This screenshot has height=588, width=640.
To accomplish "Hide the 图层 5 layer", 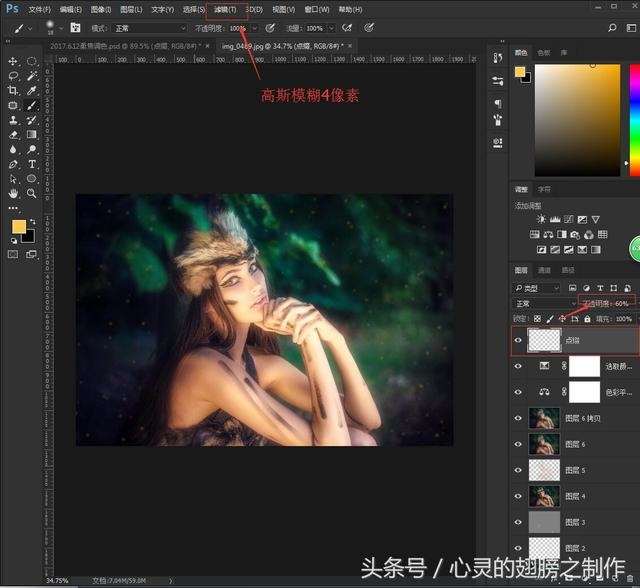I will [518, 470].
